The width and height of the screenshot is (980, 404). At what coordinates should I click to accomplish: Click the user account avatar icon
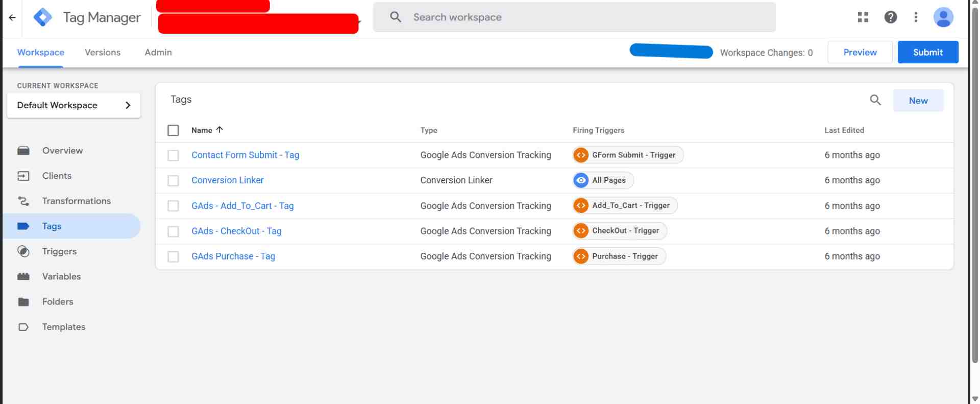(943, 17)
